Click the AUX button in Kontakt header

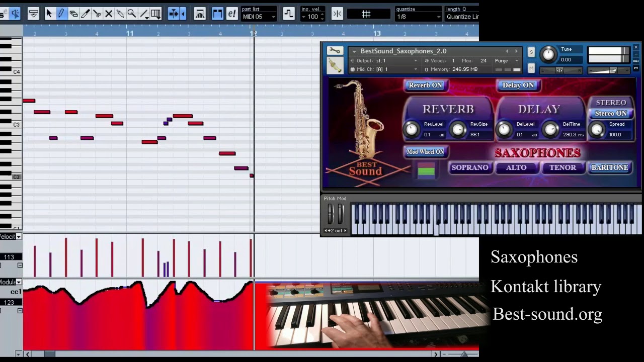[x=636, y=61]
